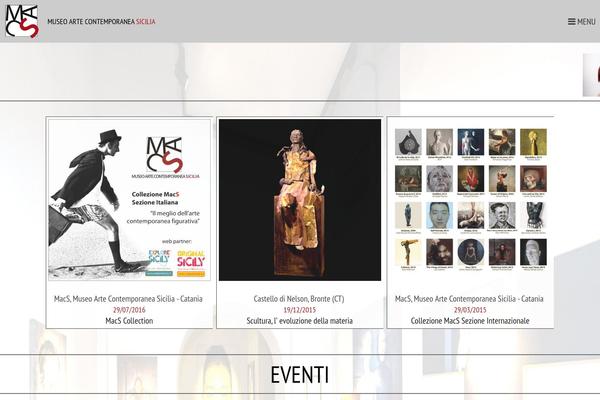Click the partial slide thumbnail beside the header
This screenshot has height=400, width=600.
[x=591, y=75]
